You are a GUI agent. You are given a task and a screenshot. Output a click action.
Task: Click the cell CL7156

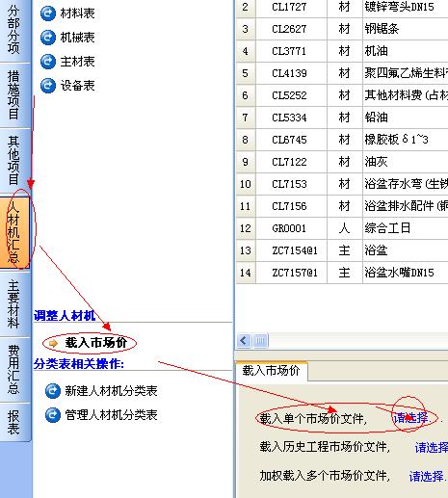[291, 206]
